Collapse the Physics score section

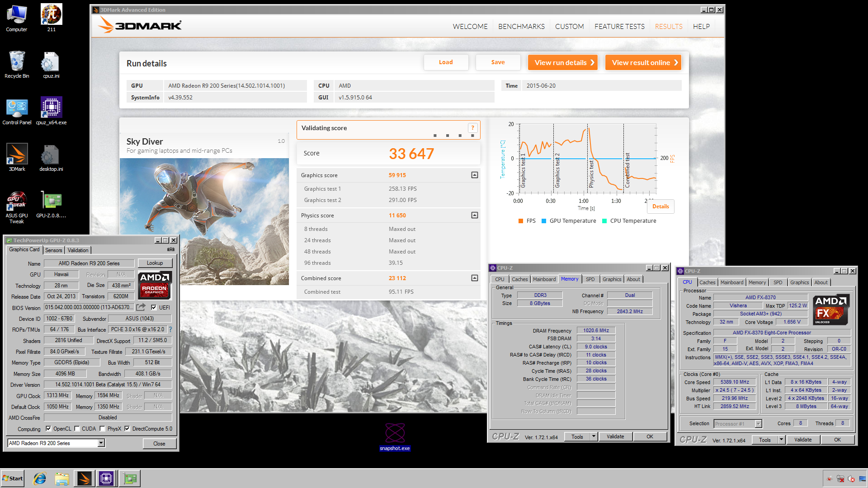pos(475,215)
